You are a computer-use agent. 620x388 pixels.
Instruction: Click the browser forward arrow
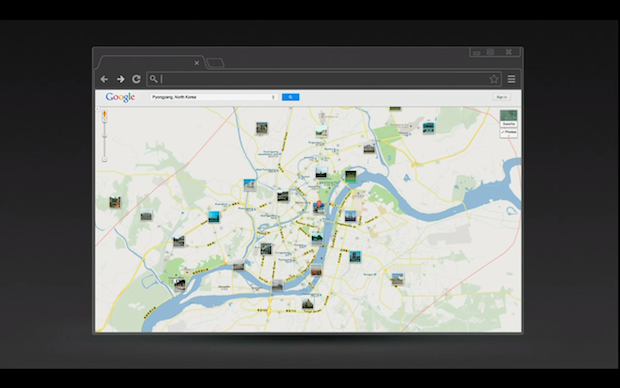121,79
